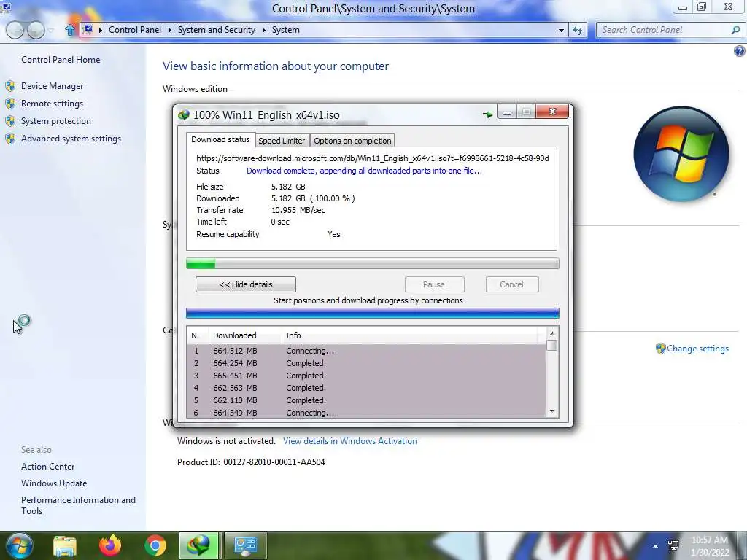Click Device Manager shield icon
This screenshot has width=747, height=560.
pyautogui.click(x=10, y=86)
